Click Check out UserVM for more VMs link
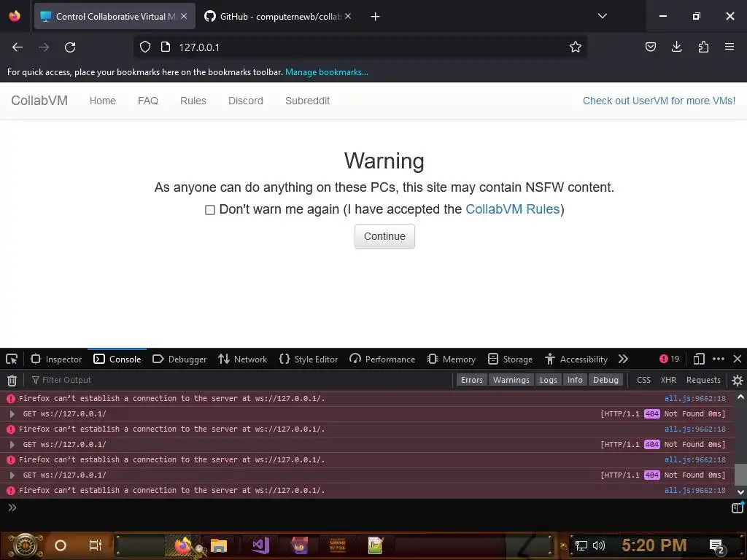Screen dimensions: 747x560 [x=659, y=101]
